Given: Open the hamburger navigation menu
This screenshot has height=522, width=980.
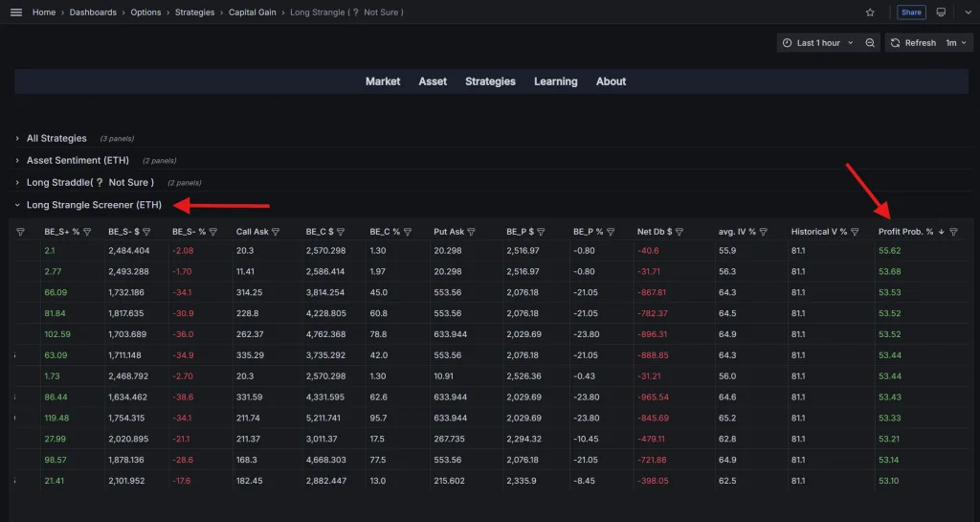Looking at the screenshot, I should click(x=16, y=12).
